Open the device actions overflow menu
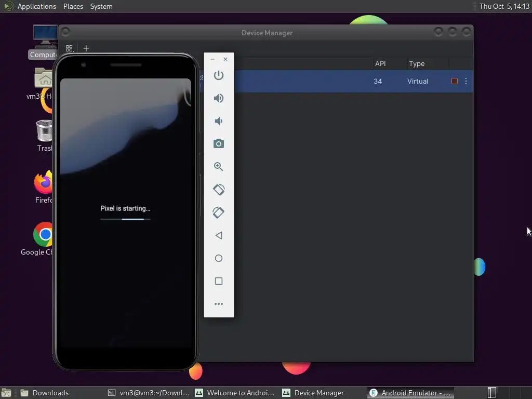 click(x=466, y=81)
